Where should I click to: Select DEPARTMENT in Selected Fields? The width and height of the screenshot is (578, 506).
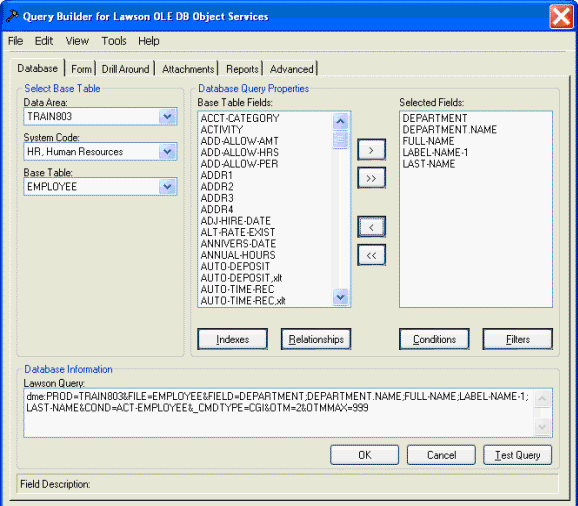click(x=435, y=118)
